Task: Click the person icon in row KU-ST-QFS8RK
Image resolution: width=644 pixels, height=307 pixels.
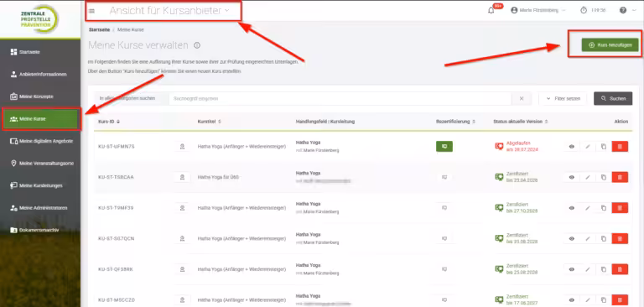Action: pos(182,269)
